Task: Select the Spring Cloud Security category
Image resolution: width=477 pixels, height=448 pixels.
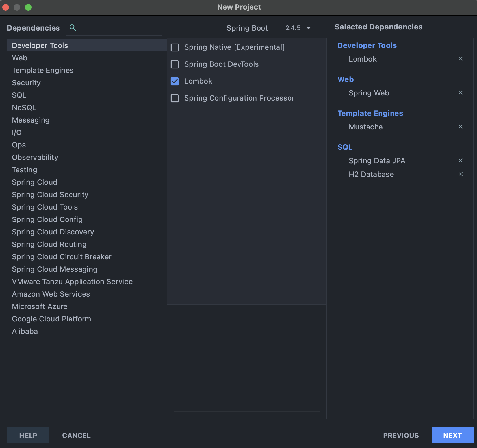Action: (x=87, y=195)
